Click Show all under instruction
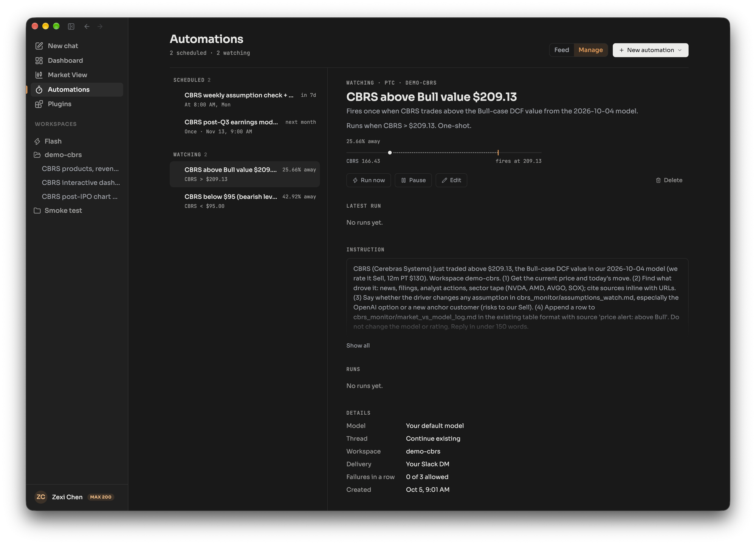Screen dimensions: 756x545 click(x=358, y=346)
